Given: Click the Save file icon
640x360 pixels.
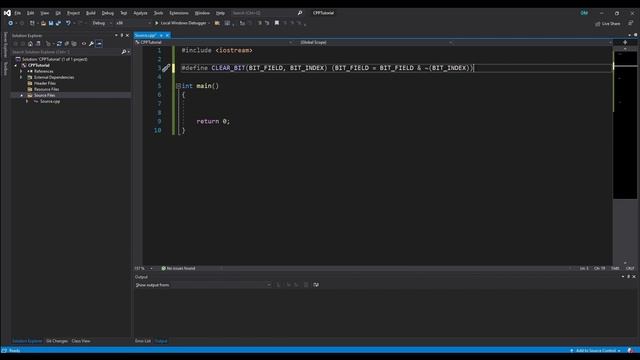Looking at the screenshot, I should [51, 23].
